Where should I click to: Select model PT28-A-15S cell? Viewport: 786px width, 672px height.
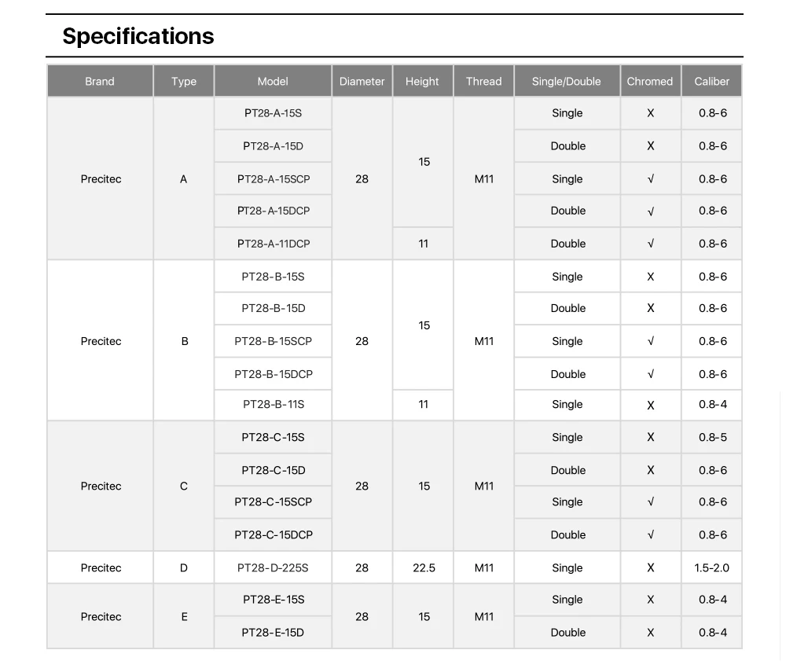(x=273, y=113)
